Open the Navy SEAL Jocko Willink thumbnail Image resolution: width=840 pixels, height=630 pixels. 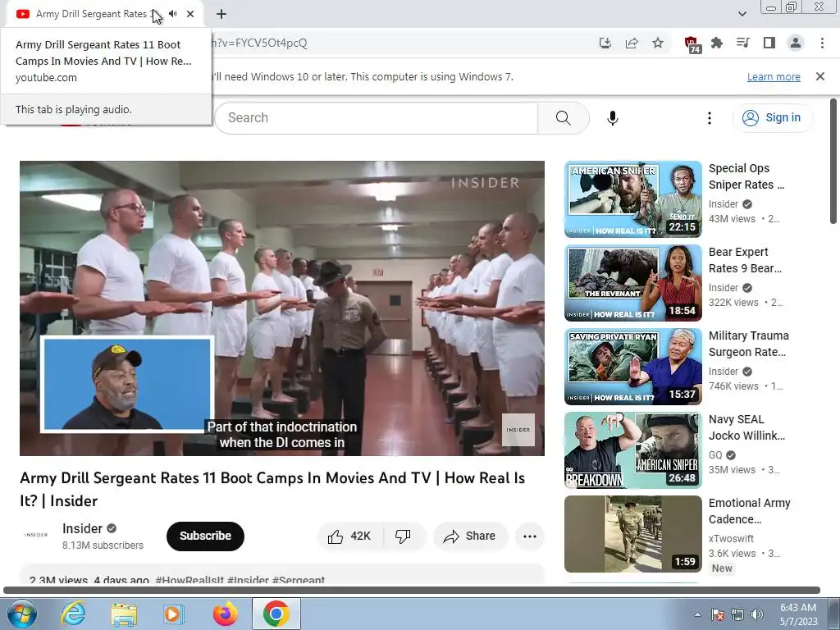(x=632, y=450)
